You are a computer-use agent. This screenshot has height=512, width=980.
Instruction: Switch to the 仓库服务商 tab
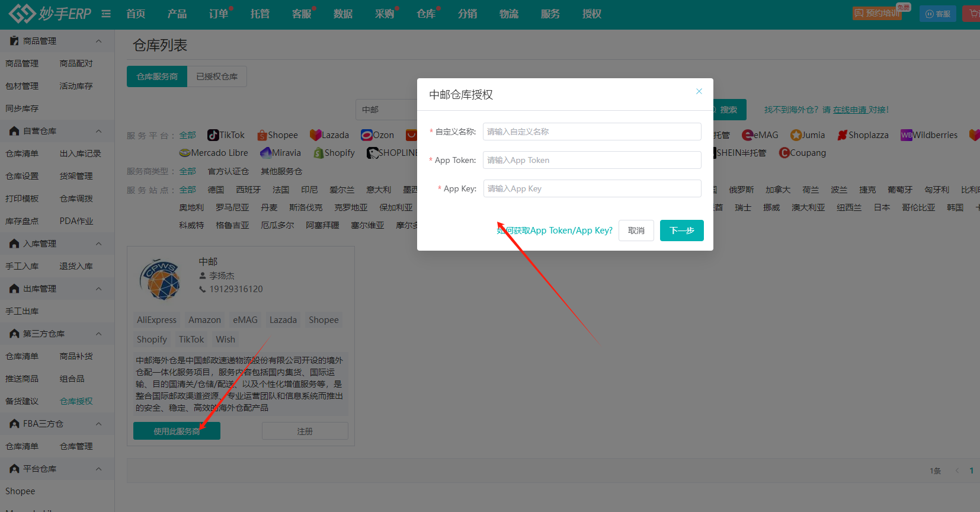[x=157, y=76]
